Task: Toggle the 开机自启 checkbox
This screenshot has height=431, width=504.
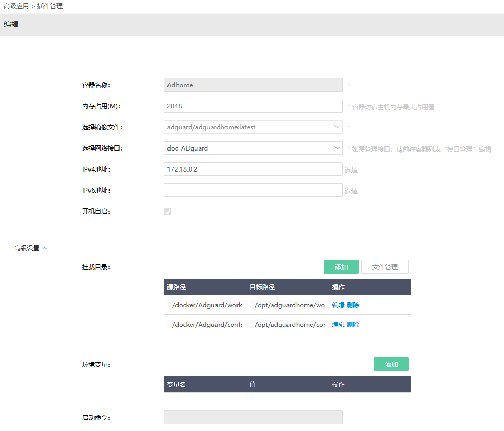Action: (x=167, y=212)
